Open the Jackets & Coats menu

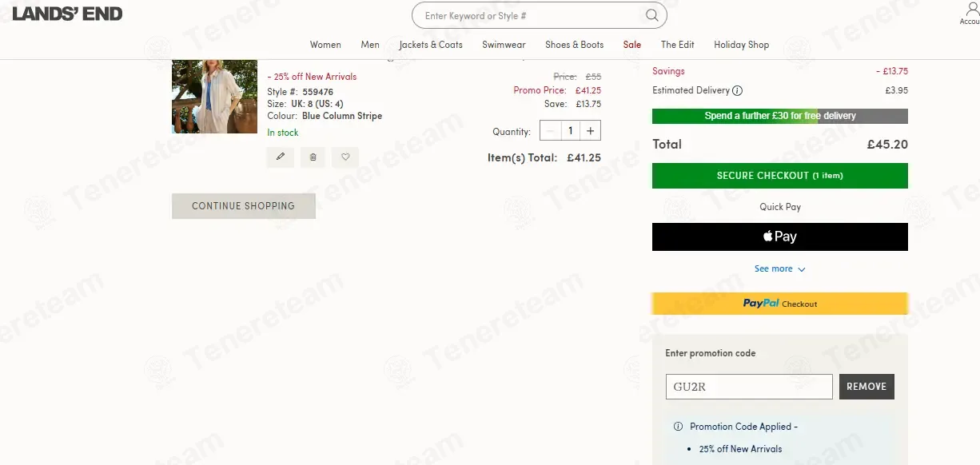tap(431, 45)
